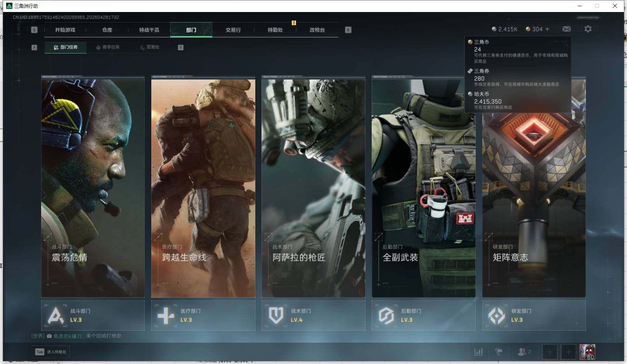The height and width of the screenshot is (364, 627).
Task: Click the 战斗部门 emblem icon
Action: click(x=55, y=316)
